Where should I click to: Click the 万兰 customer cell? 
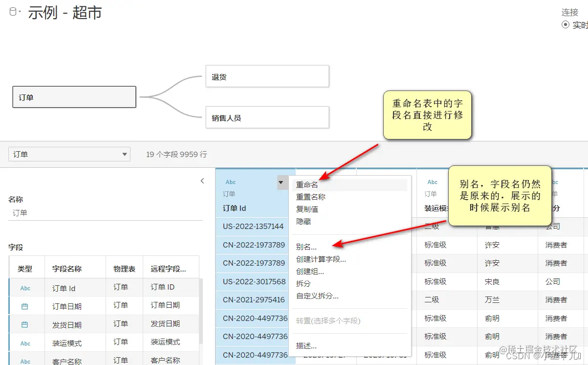pos(508,299)
